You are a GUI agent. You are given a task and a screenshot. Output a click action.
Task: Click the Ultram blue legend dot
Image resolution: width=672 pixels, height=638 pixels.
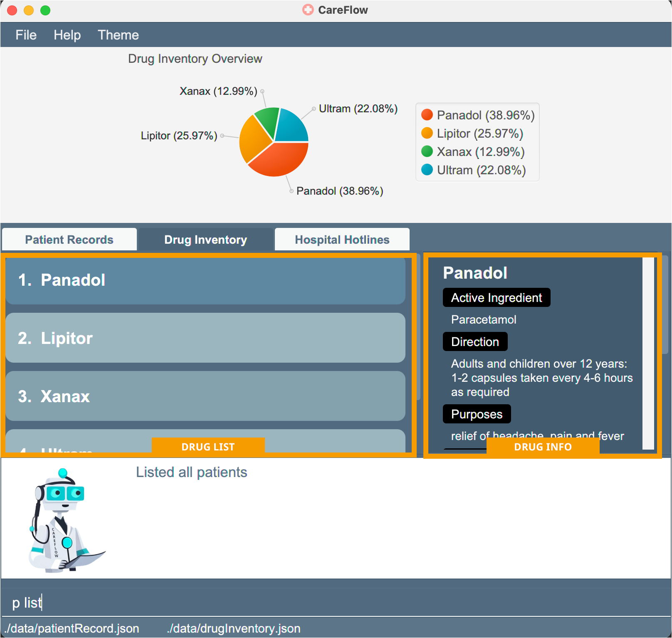pos(427,170)
